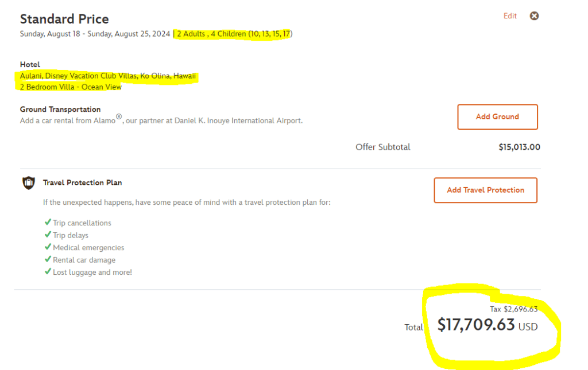Click the Standard Price heading
The height and width of the screenshot is (370, 588).
[x=64, y=20]
